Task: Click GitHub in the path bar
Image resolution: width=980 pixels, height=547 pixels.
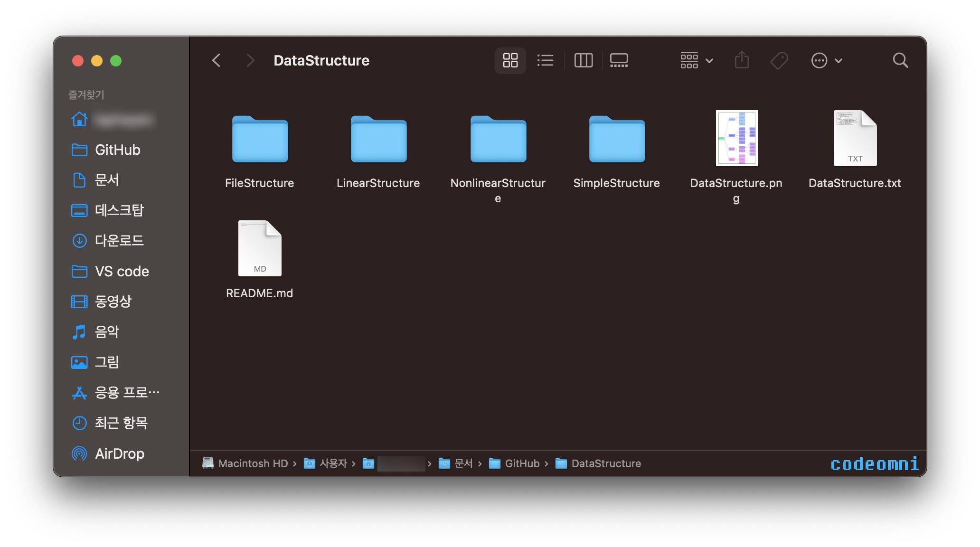Action: click(x=521, y=463)
